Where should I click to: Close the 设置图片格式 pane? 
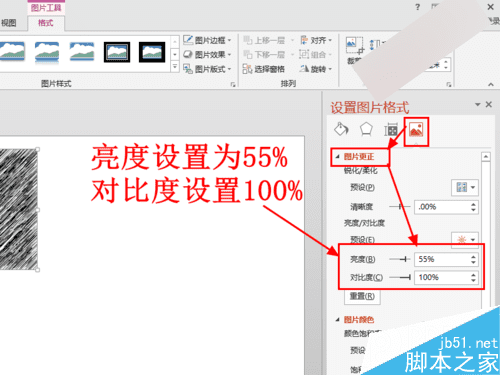[489, 104]
